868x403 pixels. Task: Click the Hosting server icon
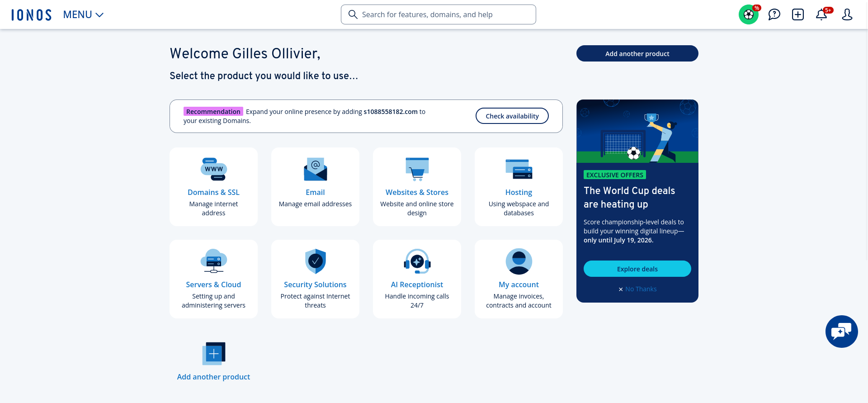519,169
